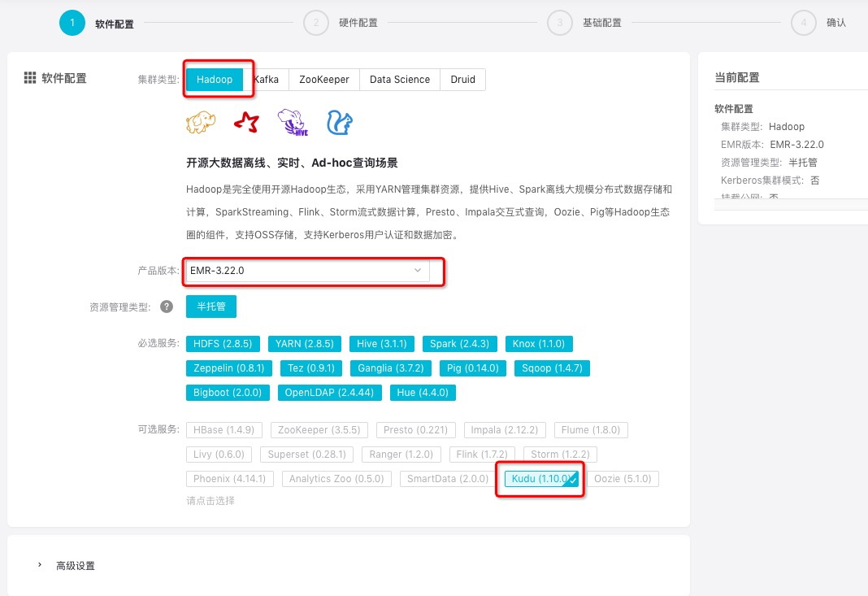Click the 基础配置 step label
868x596 pixels.
tap(601, 23)
